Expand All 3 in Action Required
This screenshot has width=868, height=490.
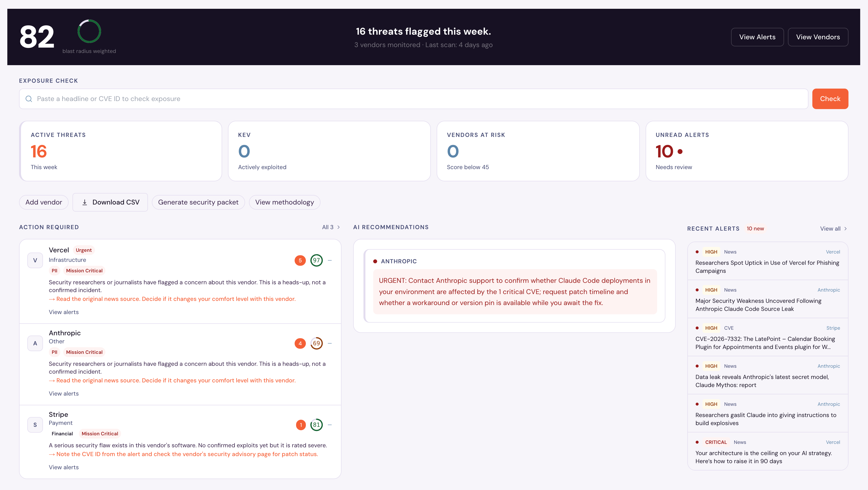click(x=331, y=227)
